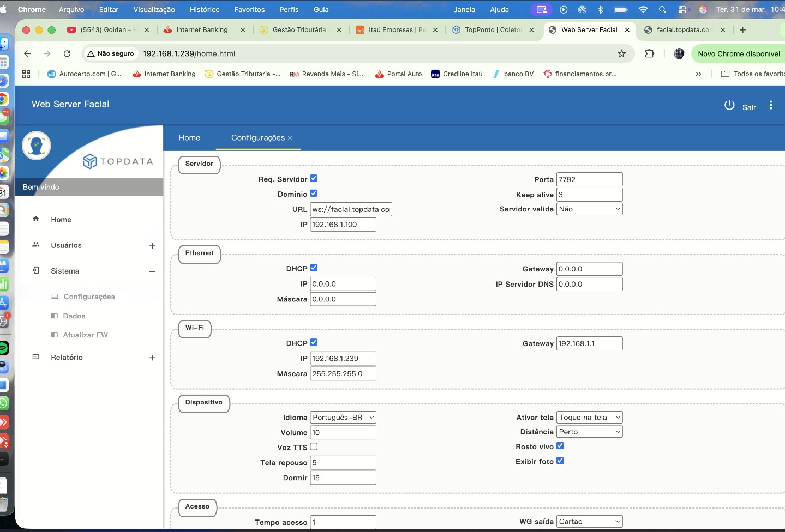Reload the page with the refresh icon
This screenshot has width=785, height=532.
coord(67,53)
